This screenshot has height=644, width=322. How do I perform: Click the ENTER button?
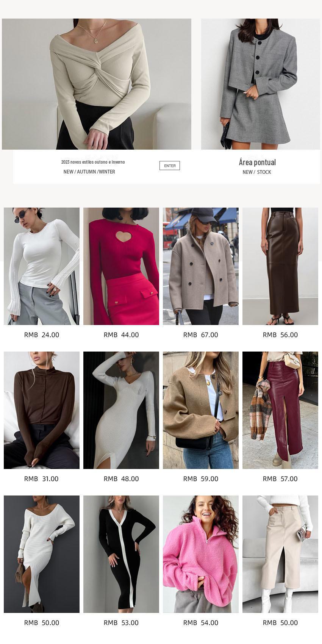click(170, 166)
